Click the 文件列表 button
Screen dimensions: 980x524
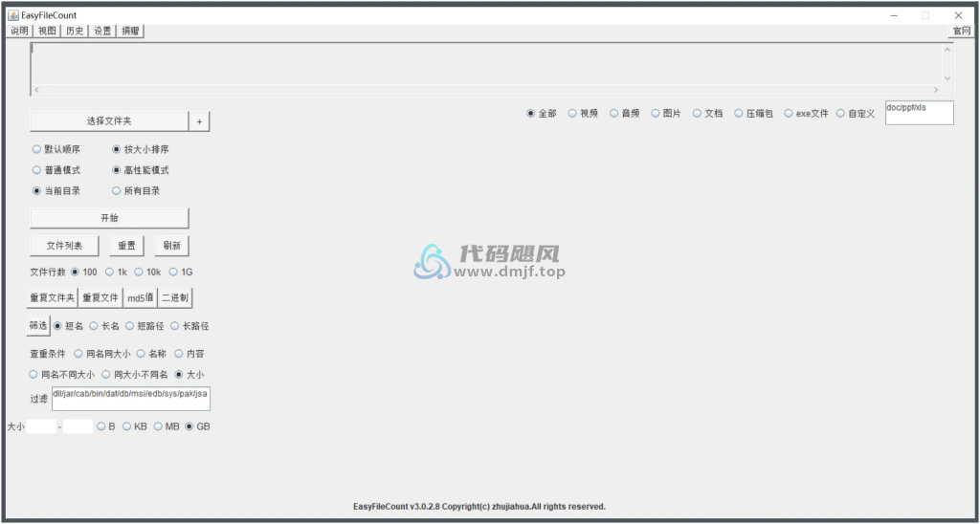[x=64, y=246]
